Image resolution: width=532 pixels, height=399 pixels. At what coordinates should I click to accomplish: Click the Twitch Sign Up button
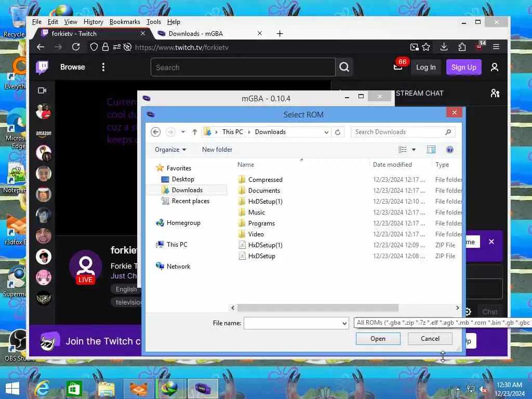(463, 67)
